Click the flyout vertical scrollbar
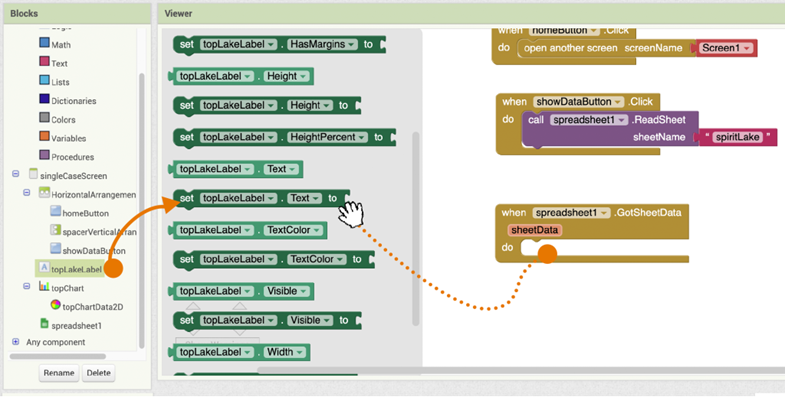Screen dimensions: 785x397 click(416, 229)
